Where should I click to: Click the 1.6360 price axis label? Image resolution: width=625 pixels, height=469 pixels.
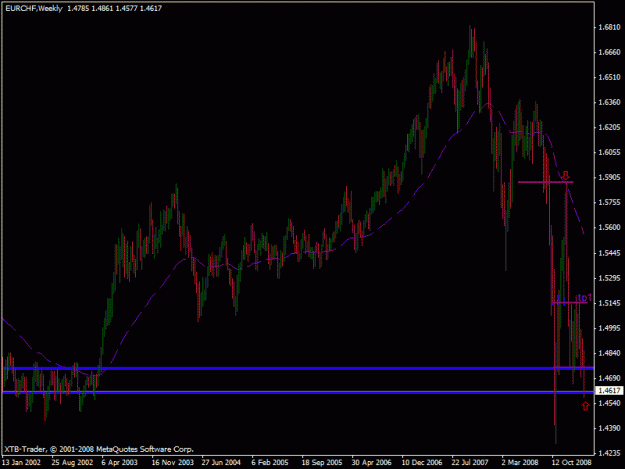coord(609,102)
